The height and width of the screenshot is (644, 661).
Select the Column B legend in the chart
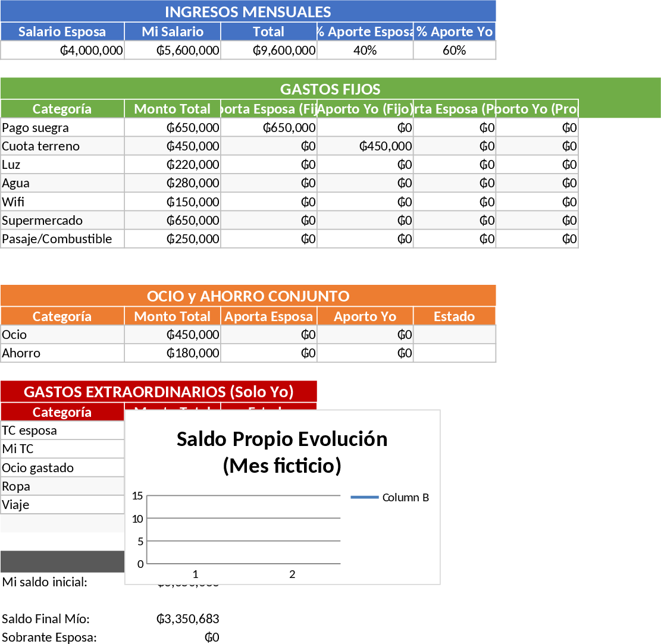pos(407,497)
